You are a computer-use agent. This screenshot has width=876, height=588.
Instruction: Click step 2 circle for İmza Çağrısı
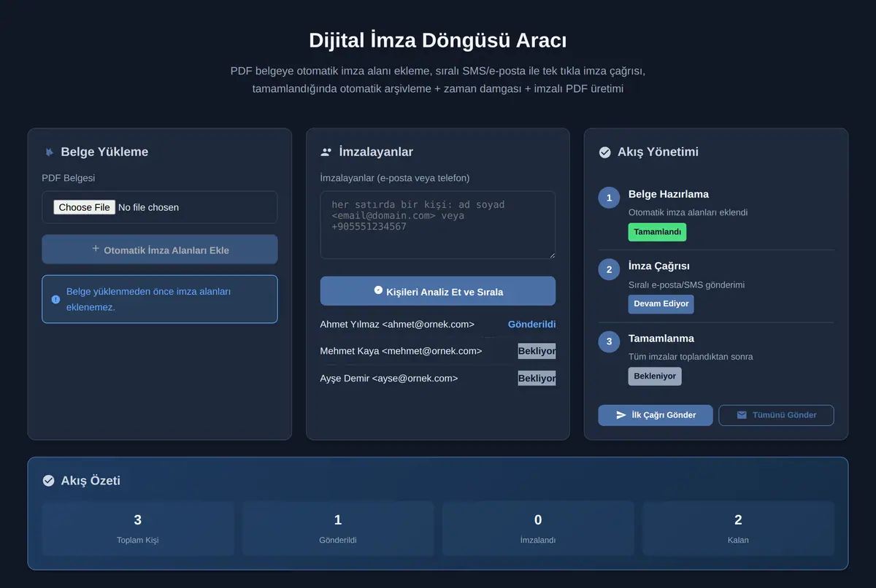click(x=609, y=270)
